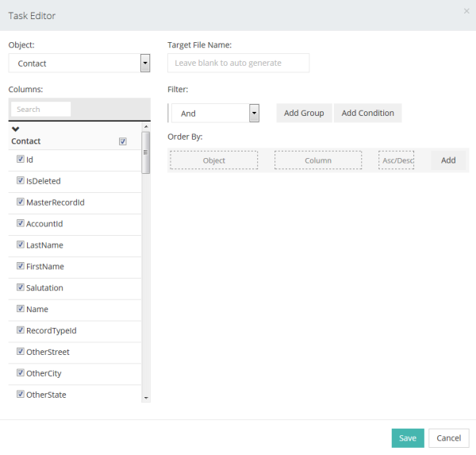Save the task
The height and width of the screenshot is (455, 476).
tap(407, 438)
